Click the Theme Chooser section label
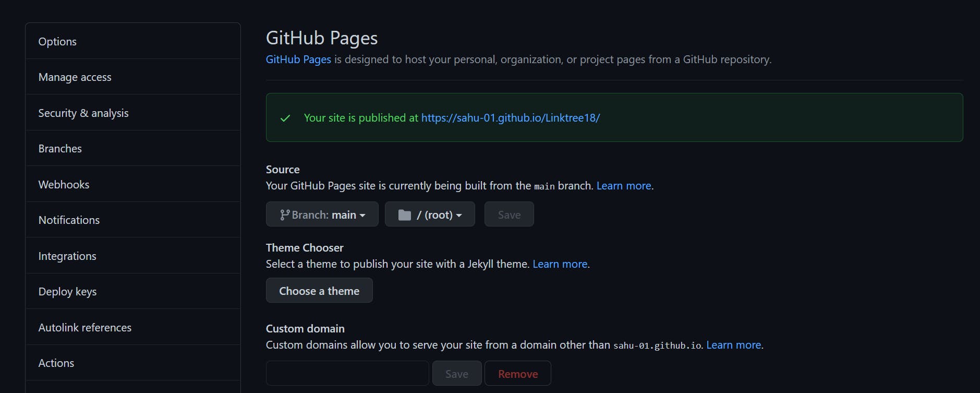Screen dimensions: 980x393 point(305,248)
